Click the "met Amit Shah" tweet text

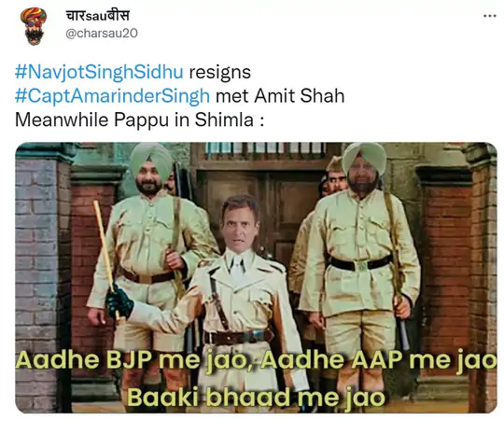tap(280, 96)
